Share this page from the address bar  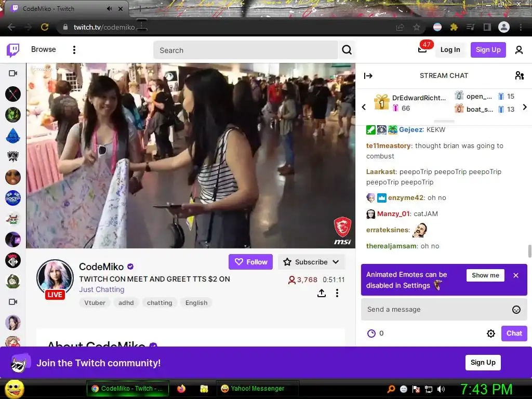click(x=400, y=27)
